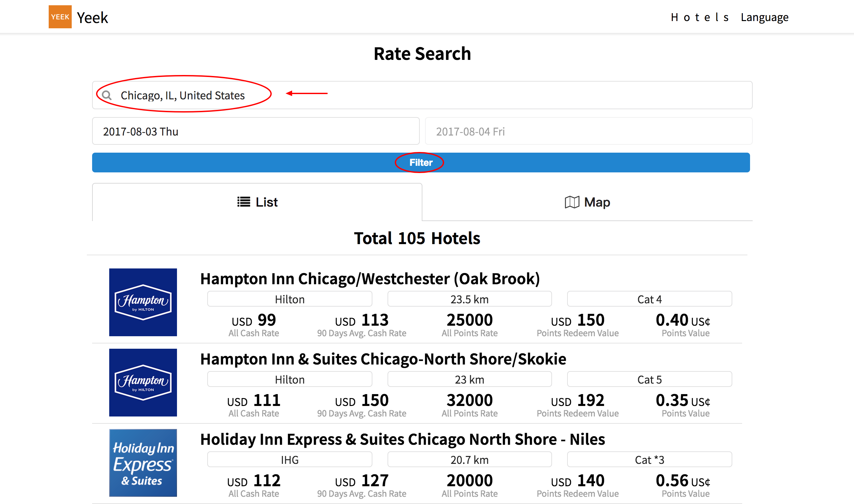The image size is (854, 504).
Task: Click 'Total 105 Hotels' heading
Action: (417, 239)
